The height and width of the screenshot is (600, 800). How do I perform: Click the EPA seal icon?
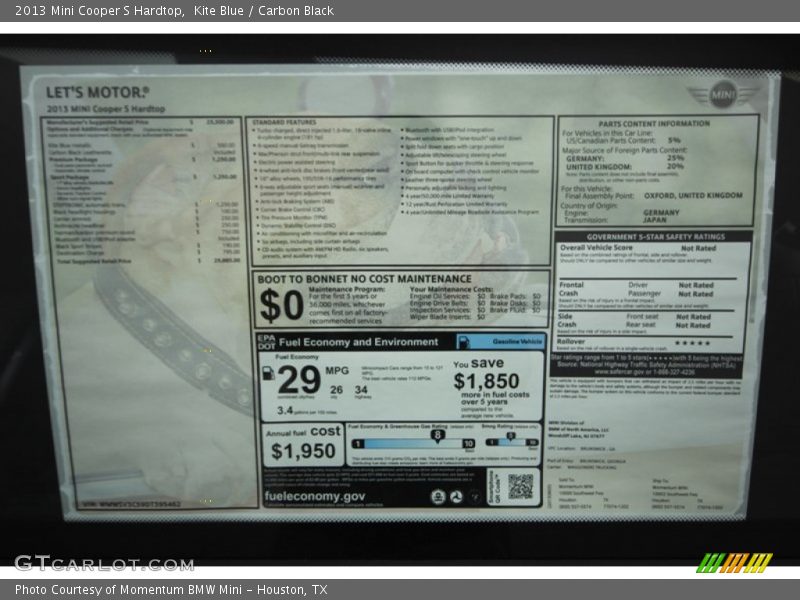(438, 496)
